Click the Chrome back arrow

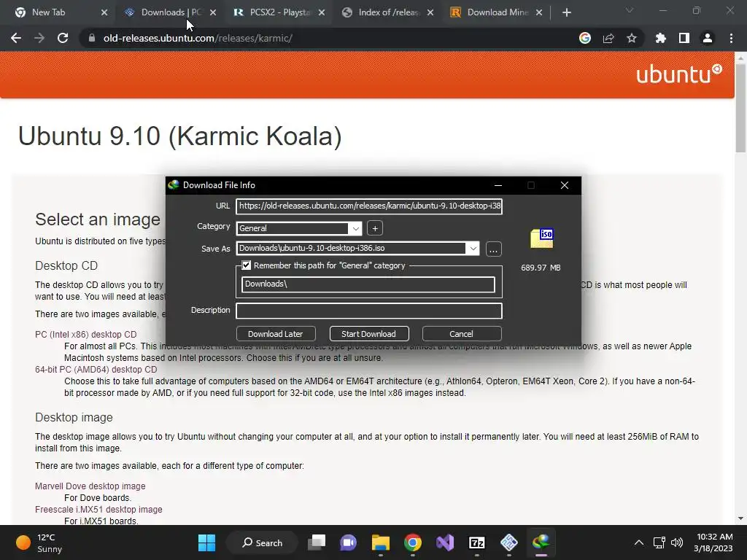(x=16, y=38)
